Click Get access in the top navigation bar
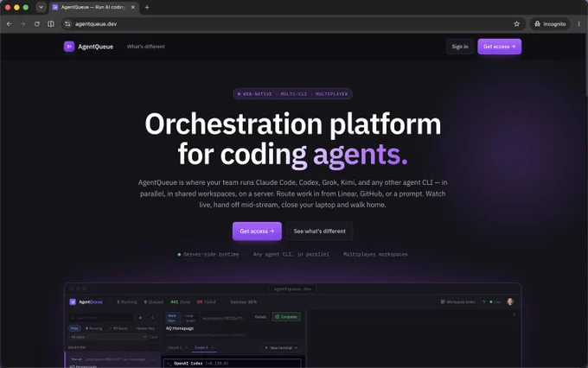Screen dimensions: 588x368 [x=500, y=47]
